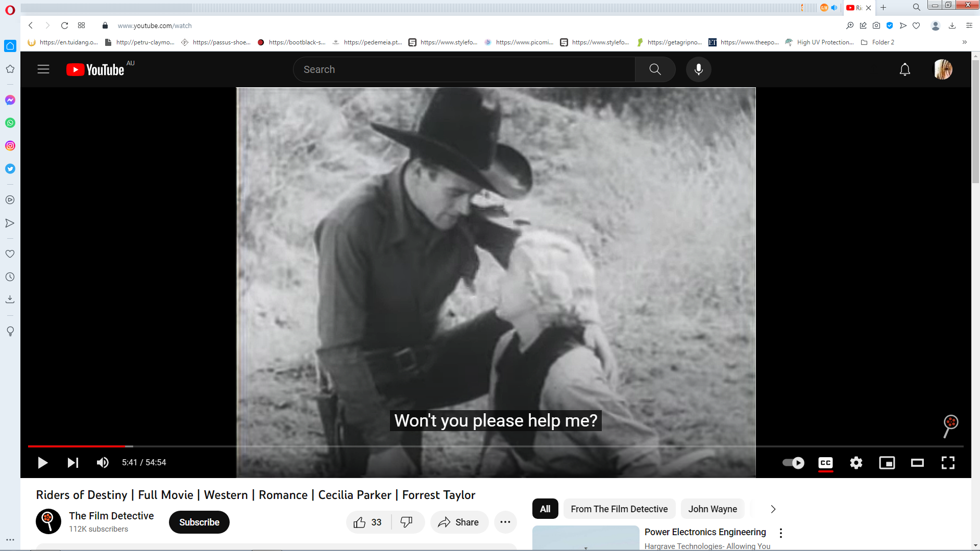Dislike the video with thumbs down
Image resolution: width=980 pixels, height=551 pixels.
click(407, 522)
